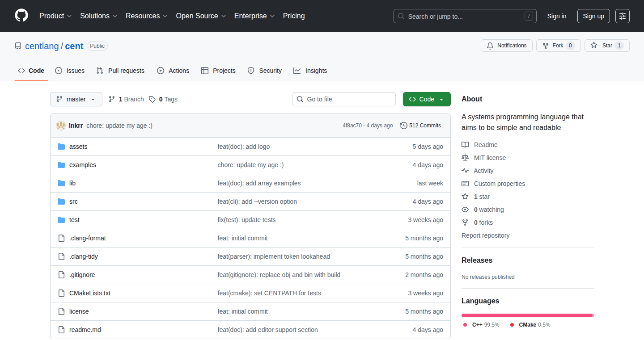Open commit 'feat(parser): implement token lookahead'
Image resolution: width=644 pixels, height=340 pixels.
pyautogui.click(x=274, y=256)
